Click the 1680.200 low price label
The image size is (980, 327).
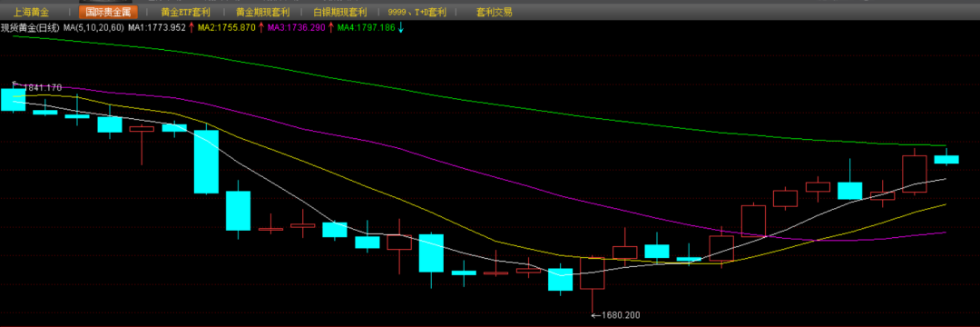(x=621, y=316)
